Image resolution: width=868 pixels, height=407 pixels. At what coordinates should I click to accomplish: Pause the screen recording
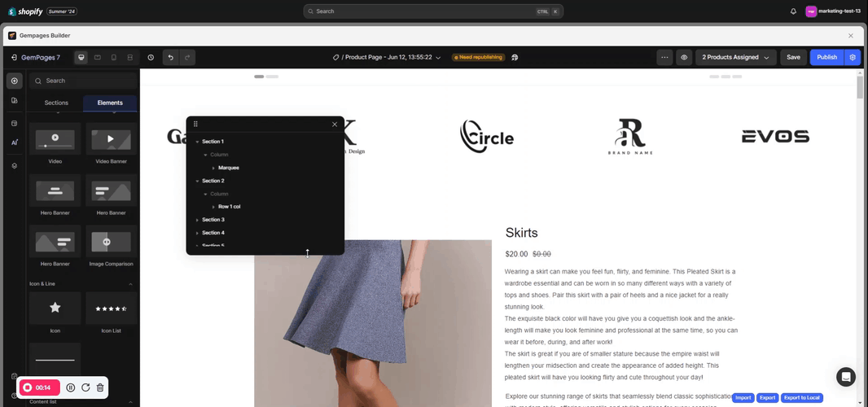71,388
